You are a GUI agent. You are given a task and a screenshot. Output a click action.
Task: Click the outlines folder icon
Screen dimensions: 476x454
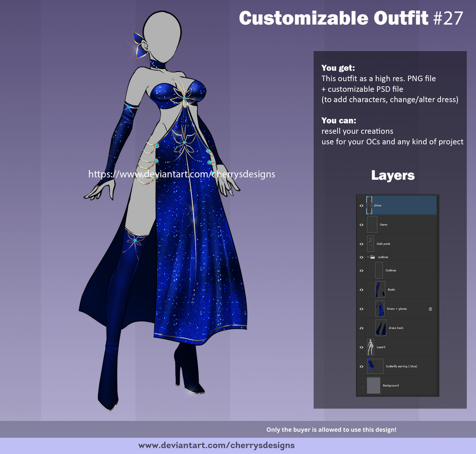pos(372,257)
